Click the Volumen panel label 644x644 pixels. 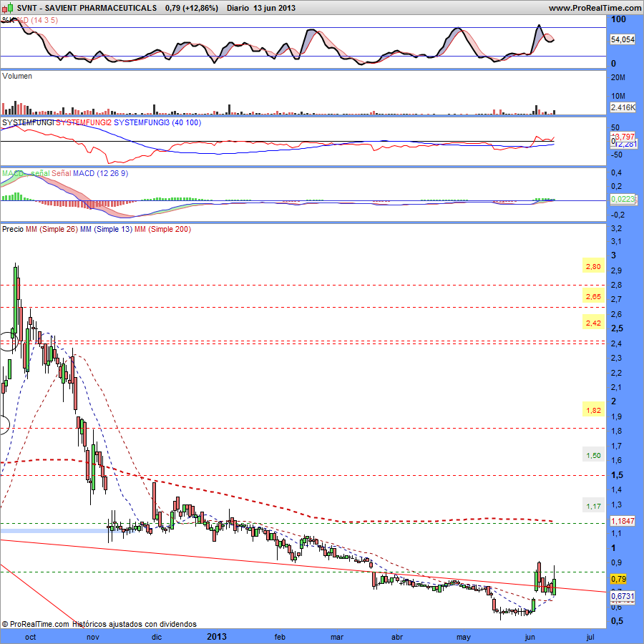click(x=17, y=76)
